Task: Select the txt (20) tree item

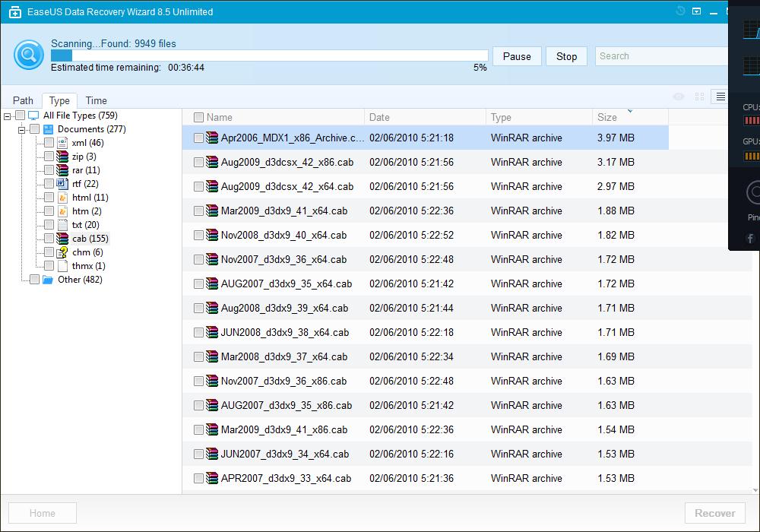Action: [85, 225]
